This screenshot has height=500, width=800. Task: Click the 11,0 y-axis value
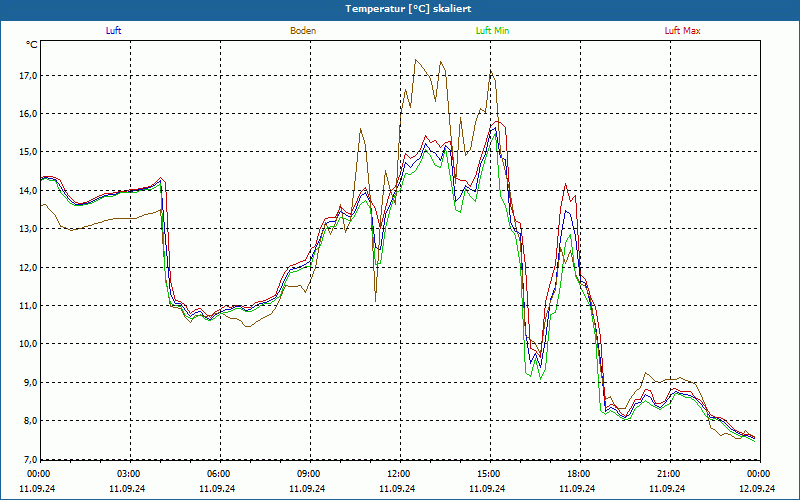pyautogui.click(x=29, y=306)
